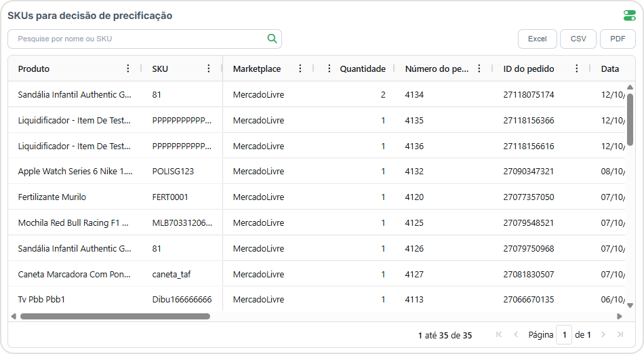
Task: Click the vertical scrollbar down arrow
Action: (630, 305)
